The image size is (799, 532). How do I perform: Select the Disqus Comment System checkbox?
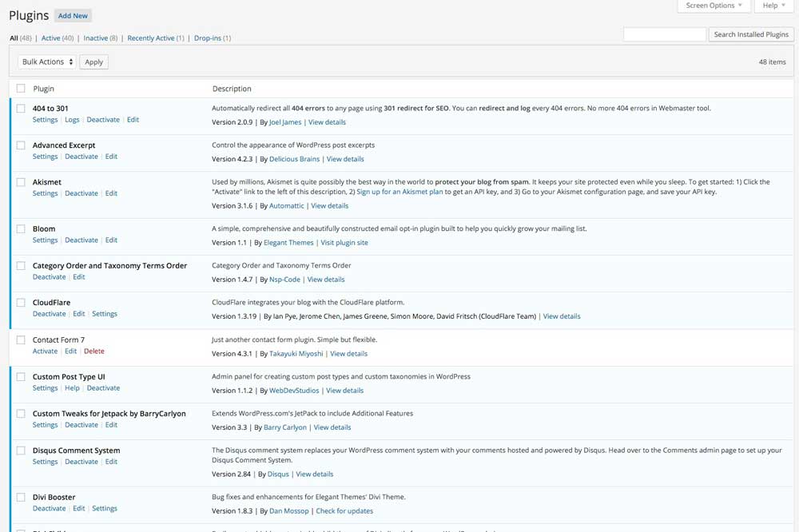[21, 451]
